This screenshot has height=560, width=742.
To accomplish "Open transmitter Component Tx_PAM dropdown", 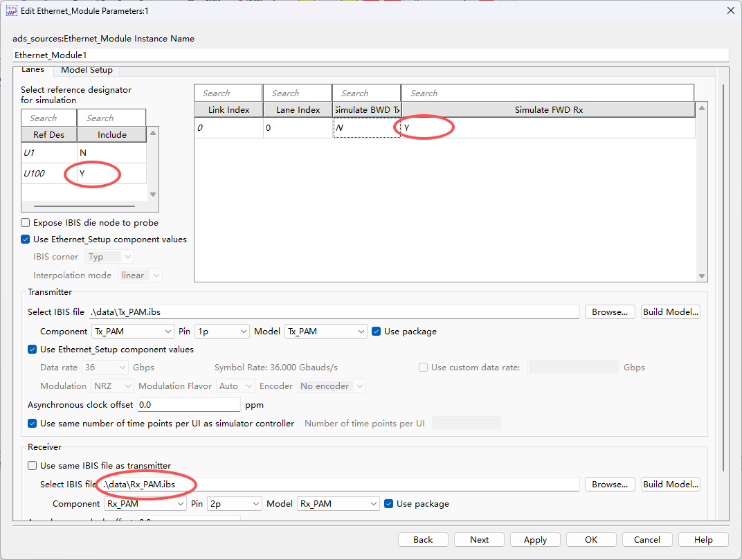I will pos(132,332).
